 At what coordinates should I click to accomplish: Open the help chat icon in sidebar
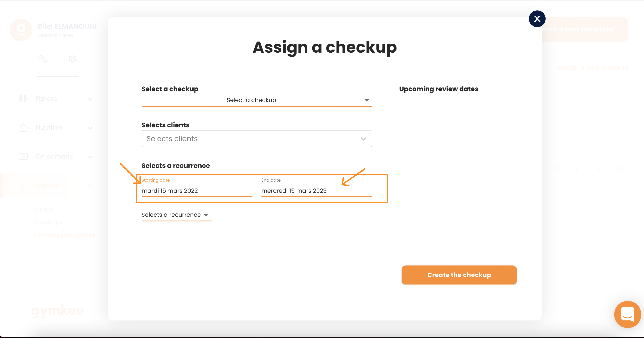tap(43, 59)
